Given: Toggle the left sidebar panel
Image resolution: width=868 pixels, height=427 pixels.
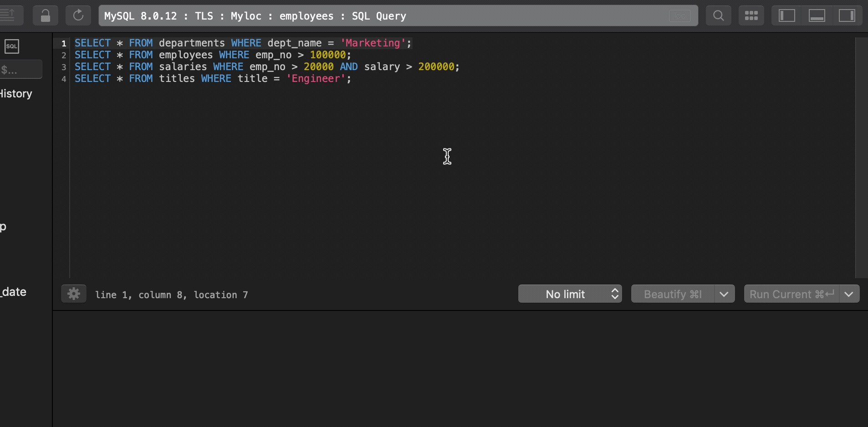Looking at the screenshot, I should 786,16.
